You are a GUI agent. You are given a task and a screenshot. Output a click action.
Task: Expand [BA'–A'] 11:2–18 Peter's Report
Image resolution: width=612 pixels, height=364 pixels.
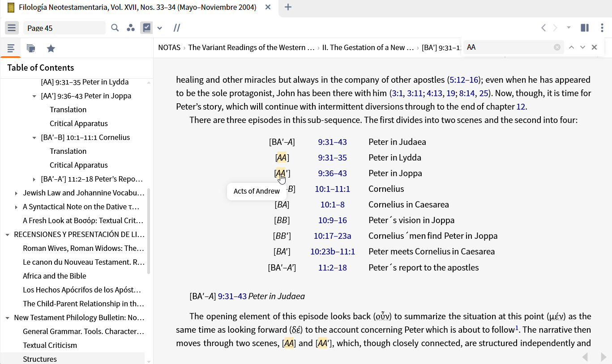(34, 179)
